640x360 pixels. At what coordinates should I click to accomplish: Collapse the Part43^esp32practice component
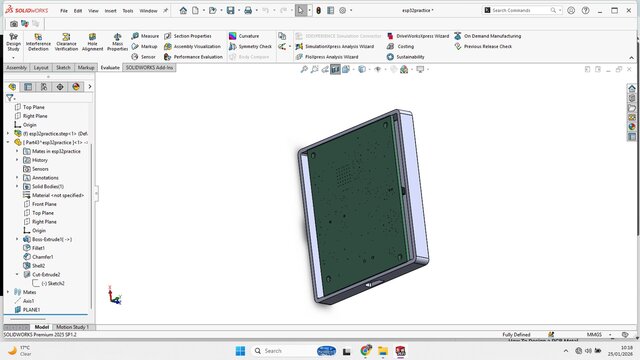point(8,142)
